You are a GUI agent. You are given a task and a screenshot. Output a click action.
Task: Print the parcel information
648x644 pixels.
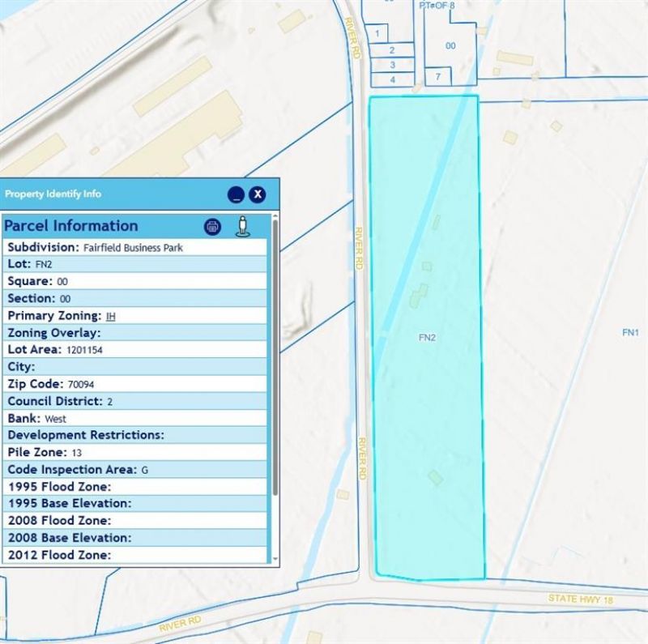(x=213, y=227)
